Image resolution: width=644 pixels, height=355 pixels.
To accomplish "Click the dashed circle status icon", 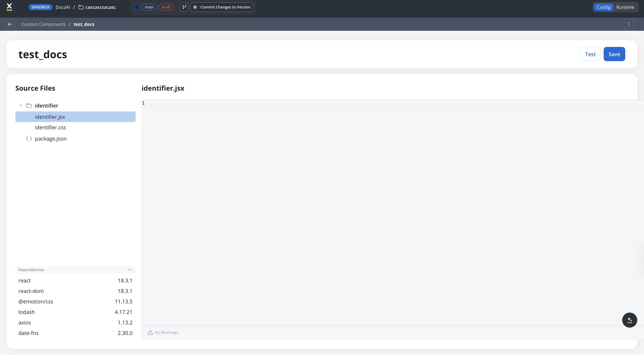I will pyautogui.click(x=137, y=7).
